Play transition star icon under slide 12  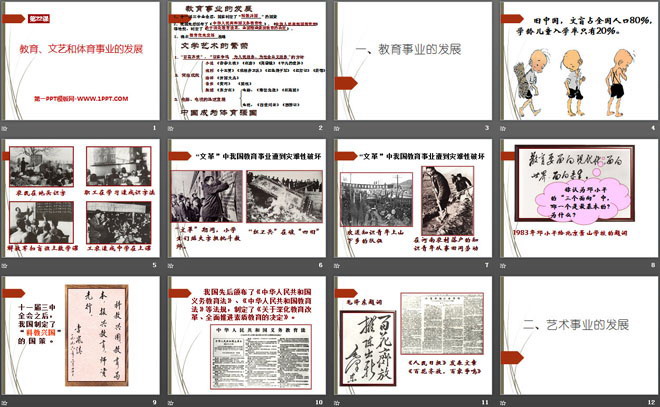[503, 403]
